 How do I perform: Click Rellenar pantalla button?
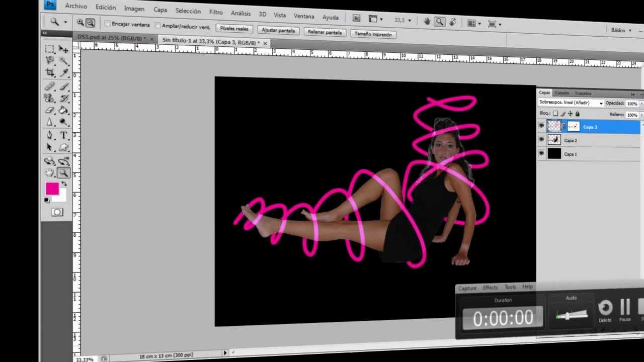click(325, 32)
